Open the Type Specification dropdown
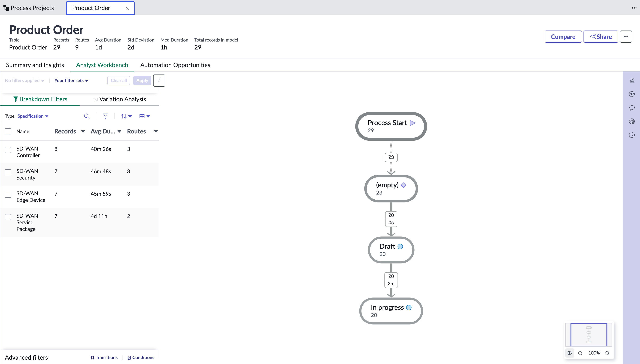The image size is (640, 364). coord(33,116)
